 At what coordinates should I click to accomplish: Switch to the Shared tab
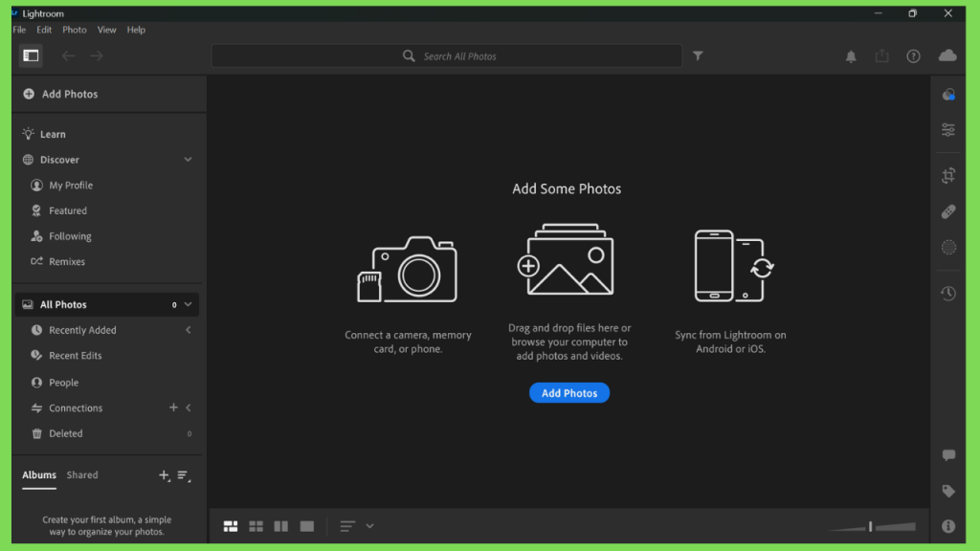click(82, 474)
